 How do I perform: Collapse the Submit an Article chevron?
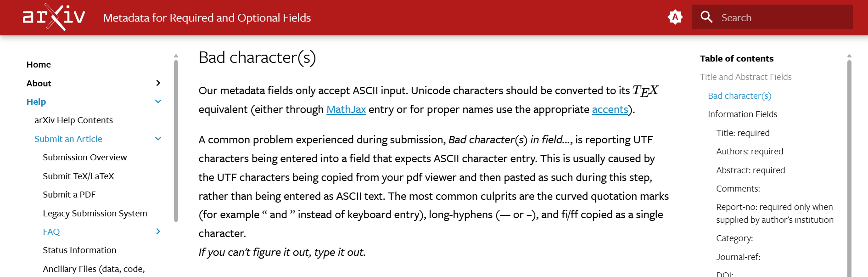click(x=158, y=138)
